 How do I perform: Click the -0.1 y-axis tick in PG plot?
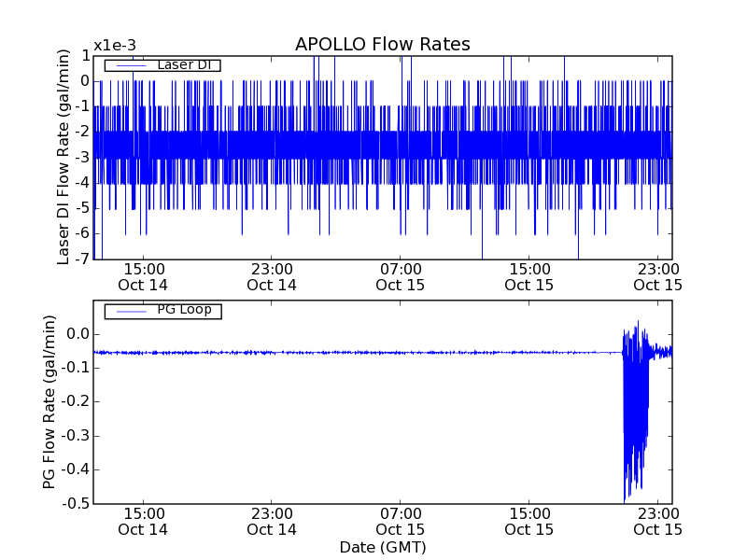(76, 368)
